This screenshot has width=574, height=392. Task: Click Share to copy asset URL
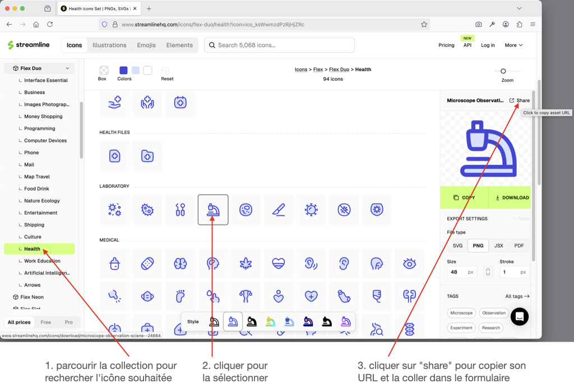(x=519, y=100)
